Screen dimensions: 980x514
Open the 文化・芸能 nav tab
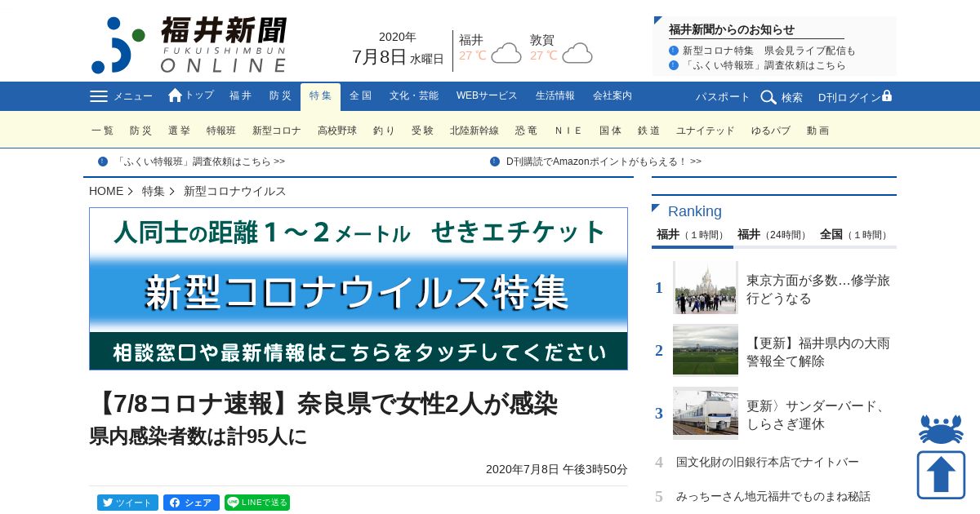coord(413,96)
